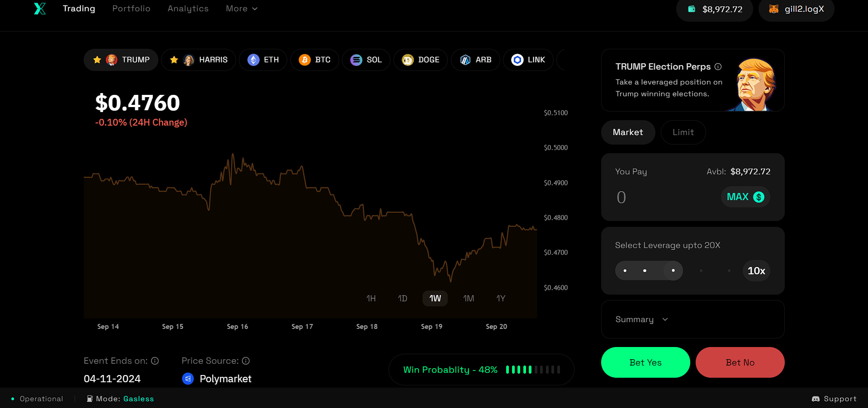
Task: Click the Bet No button
Action: tap(740, 362)
